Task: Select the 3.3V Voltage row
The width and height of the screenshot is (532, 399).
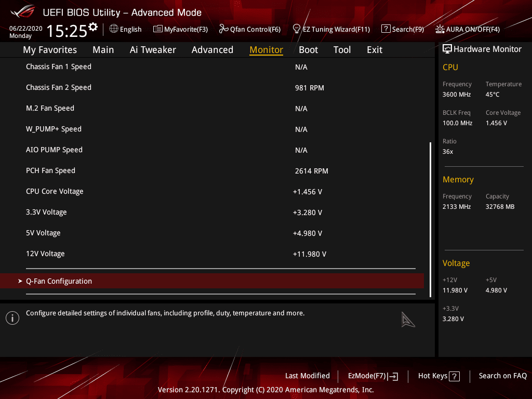Action: [212, 212]
